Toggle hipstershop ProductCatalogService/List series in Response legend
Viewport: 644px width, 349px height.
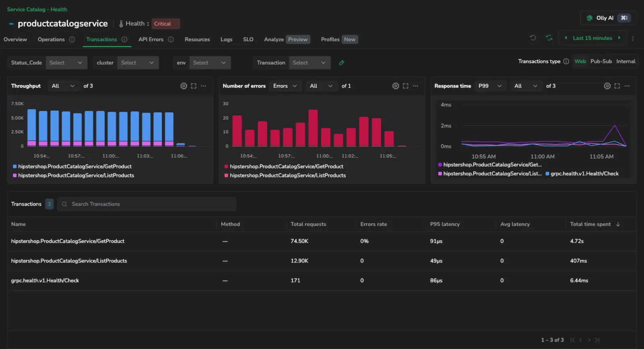tap(490, 174)
